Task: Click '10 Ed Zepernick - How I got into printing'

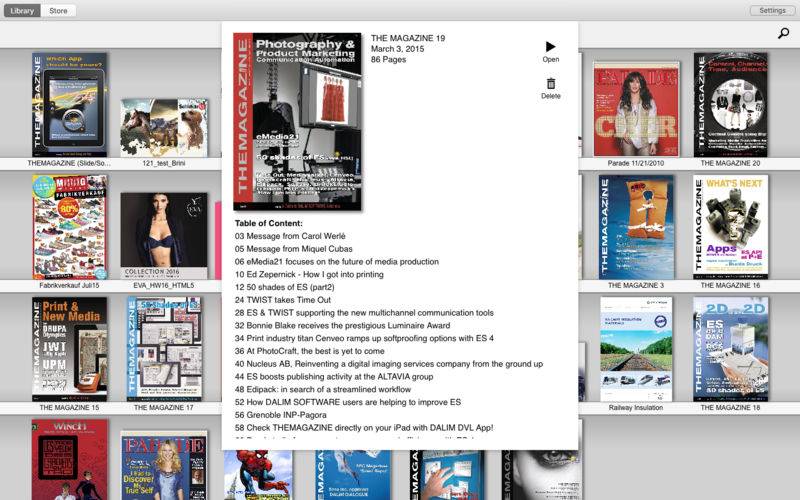Action: coord(309,274)
